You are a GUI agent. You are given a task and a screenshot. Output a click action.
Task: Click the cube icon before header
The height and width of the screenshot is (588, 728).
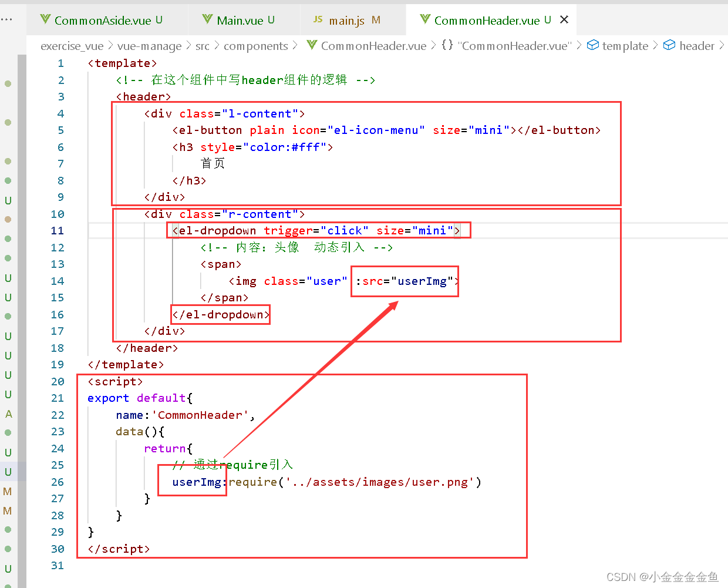click(669, 45)
